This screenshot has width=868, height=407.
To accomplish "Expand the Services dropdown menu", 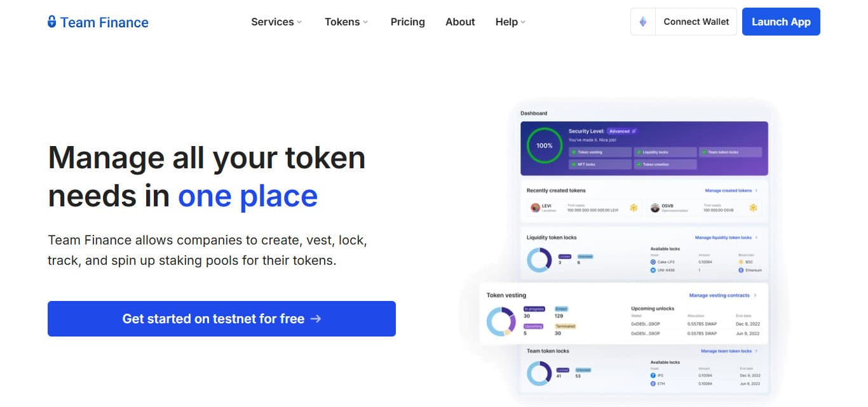I will tap(276, 22).
